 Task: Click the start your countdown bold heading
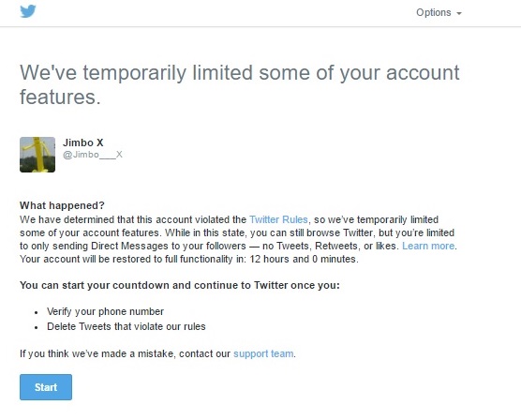point(180,285)
